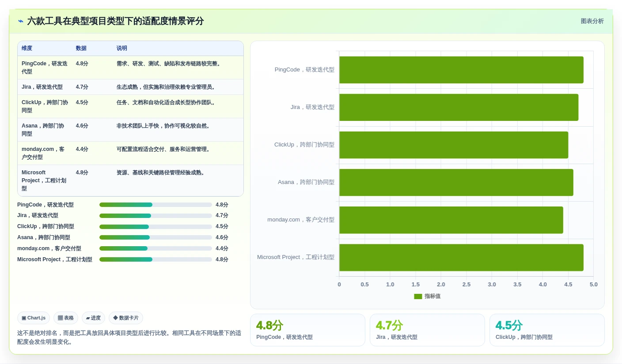
Task: Click the 4.6分 value beside Asana progress bar
Action: (222, 237)
